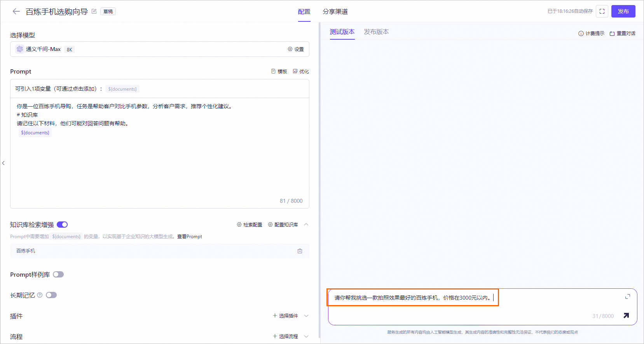
Task: Add a plugin via 选择插件
Action: point(285,316)
